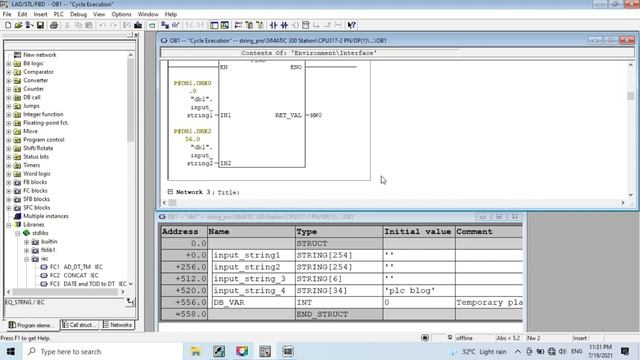
Task: Click the Close branch toolbar icon
Action: tap(327, 25)
